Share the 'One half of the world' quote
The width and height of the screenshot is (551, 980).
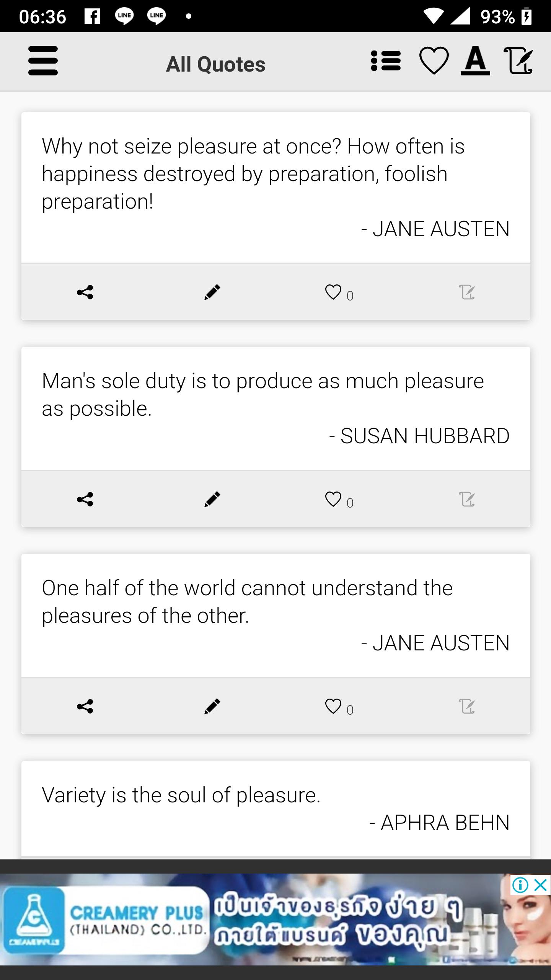pyautogui.click(x=85, y=706)
